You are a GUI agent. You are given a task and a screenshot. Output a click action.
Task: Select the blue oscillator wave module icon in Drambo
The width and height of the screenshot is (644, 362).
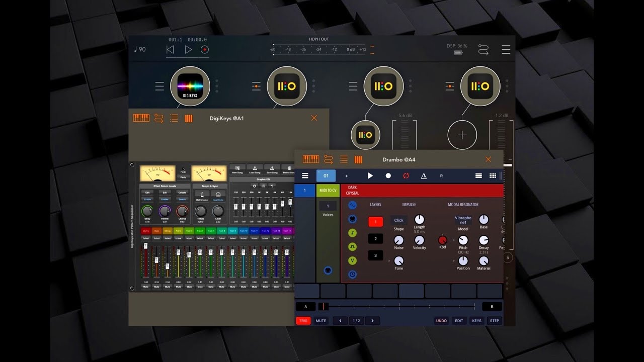[x=353, y=205]
